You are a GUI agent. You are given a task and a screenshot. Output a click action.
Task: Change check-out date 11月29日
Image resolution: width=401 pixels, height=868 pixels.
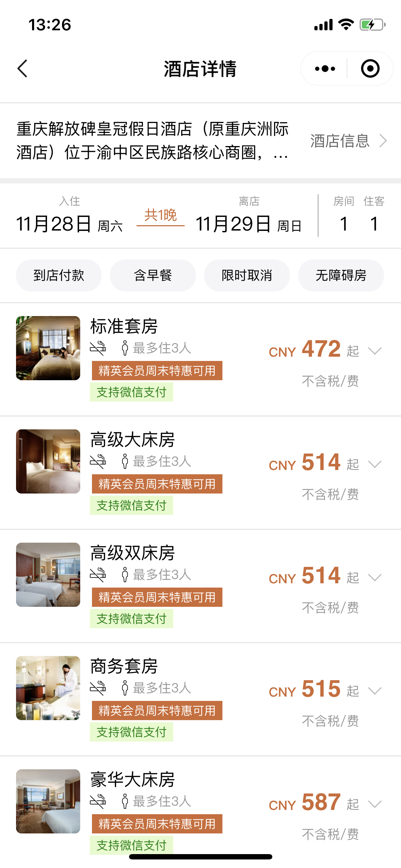(249, 224)
